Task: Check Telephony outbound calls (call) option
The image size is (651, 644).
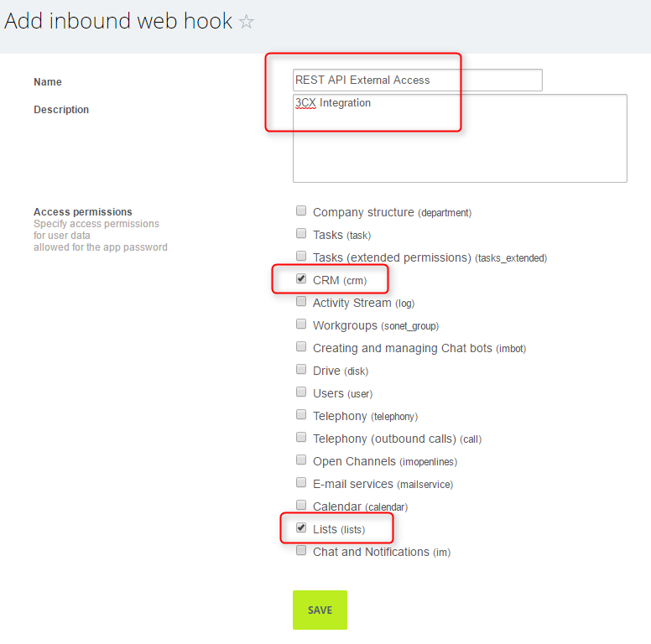Action: (301, 438)
